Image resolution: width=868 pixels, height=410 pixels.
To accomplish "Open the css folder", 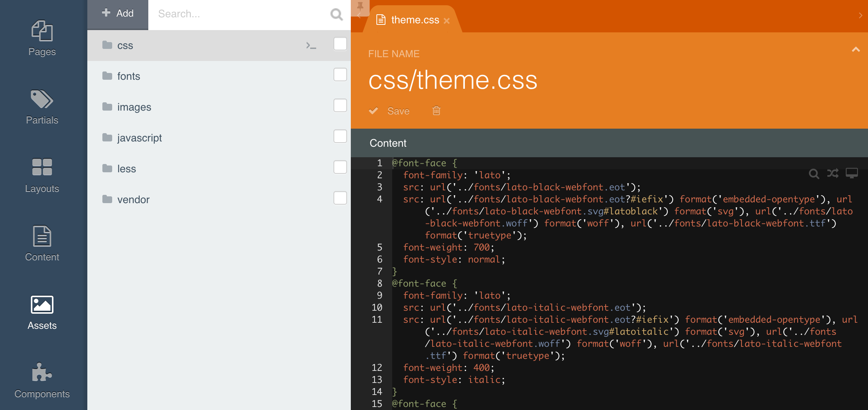I will [125, 46].
